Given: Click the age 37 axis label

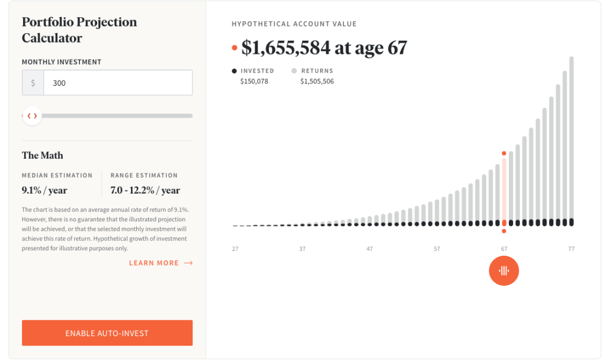Looking at the screenshot, I should click(302, 249).
